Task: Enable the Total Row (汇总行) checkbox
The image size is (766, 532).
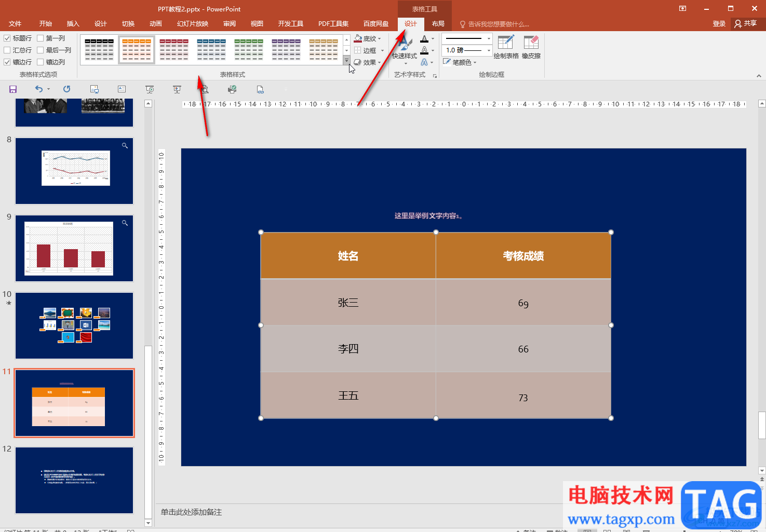Action: tap(7, 50)
